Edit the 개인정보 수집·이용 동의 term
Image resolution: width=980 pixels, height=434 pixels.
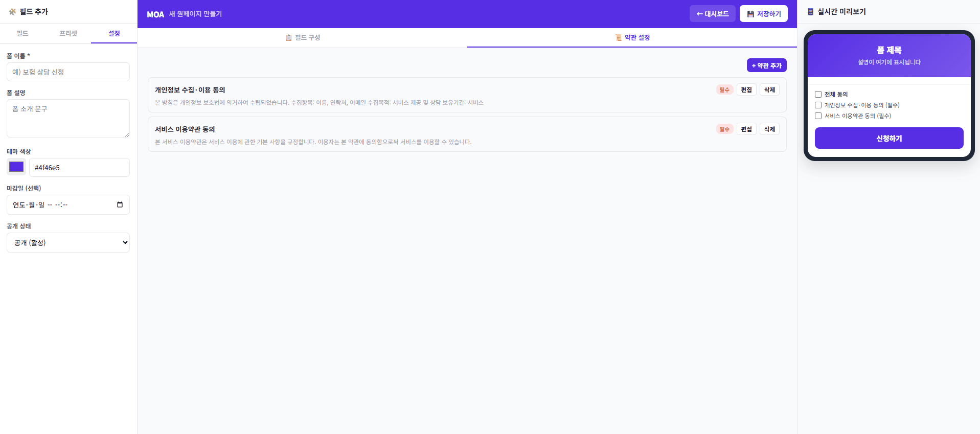[x=746, y=90]
